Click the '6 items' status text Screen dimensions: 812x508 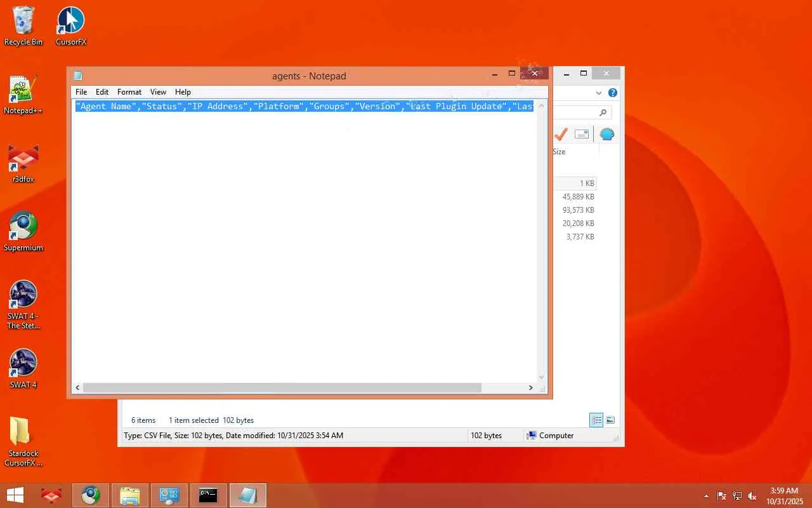coord(143,420)
